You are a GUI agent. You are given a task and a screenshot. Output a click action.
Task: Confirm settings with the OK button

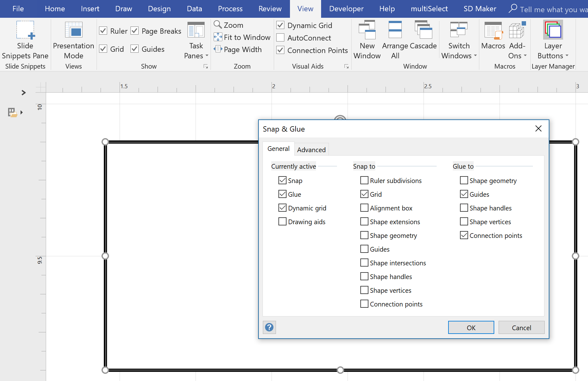click(471, 327)
